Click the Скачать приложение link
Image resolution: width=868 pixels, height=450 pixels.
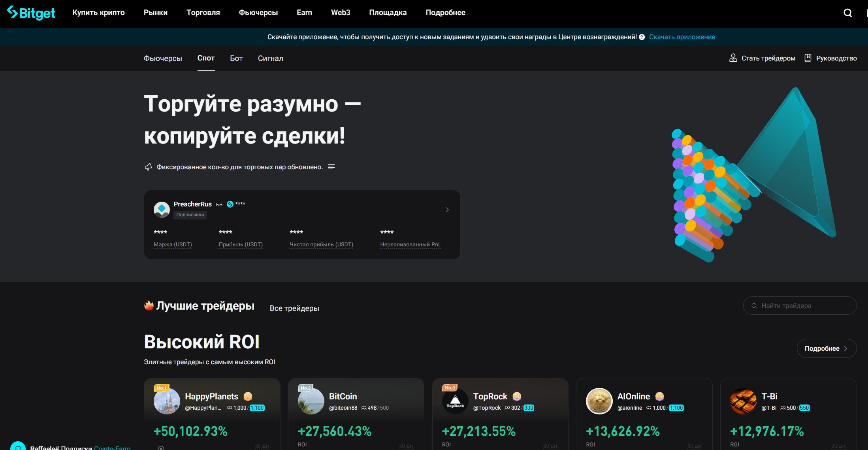(x=682, y=37)
